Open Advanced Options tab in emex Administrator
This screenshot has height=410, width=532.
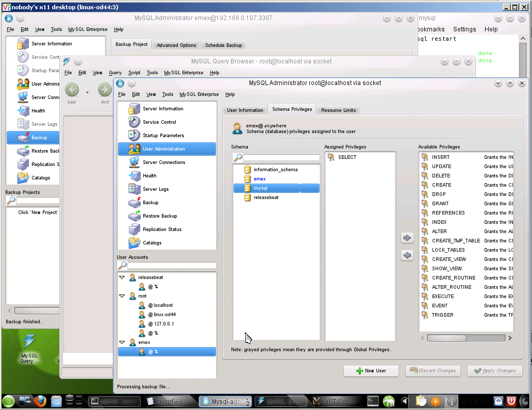coord(176,45)
